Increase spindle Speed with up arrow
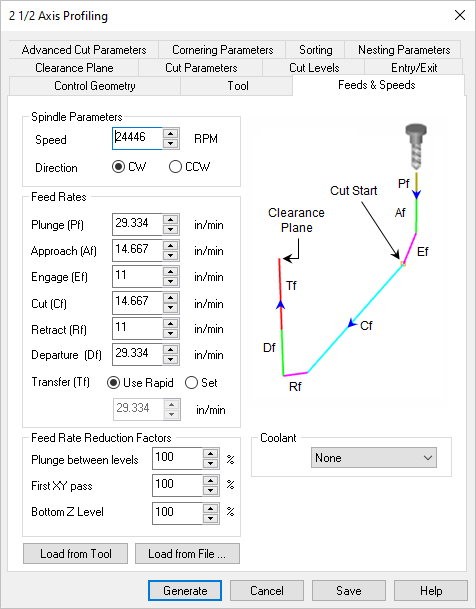476x609 pixels. [x=170, y=134]
